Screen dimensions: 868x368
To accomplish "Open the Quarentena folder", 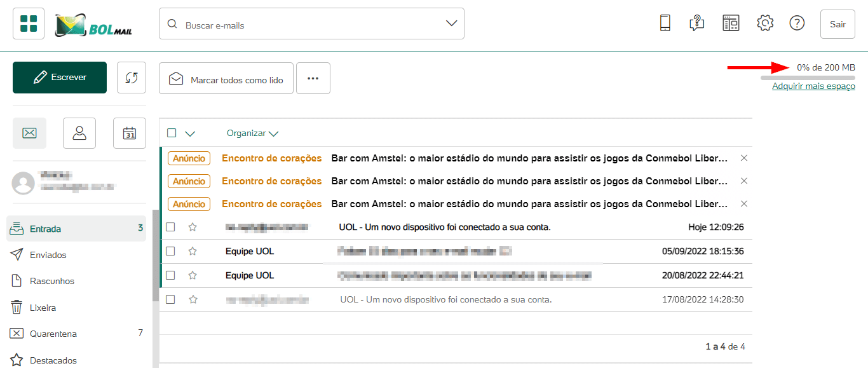I will pos(76,334).
